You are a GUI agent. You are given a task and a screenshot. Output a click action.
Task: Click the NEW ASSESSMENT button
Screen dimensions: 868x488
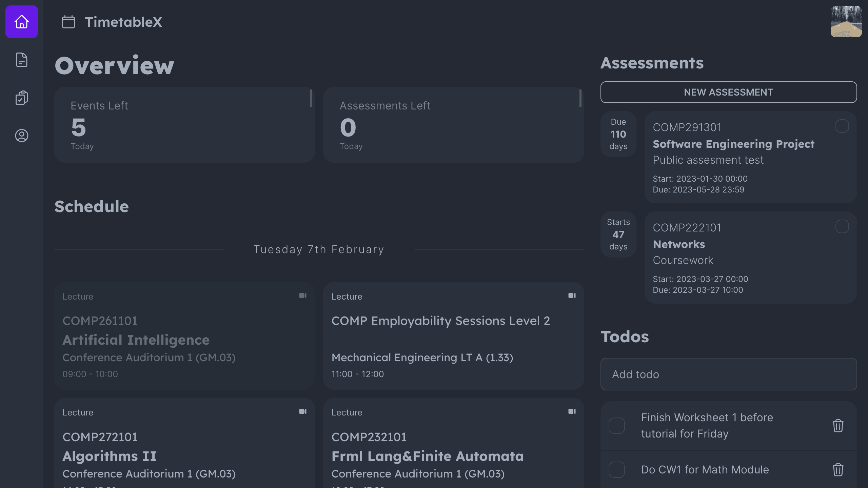[729, 92]
